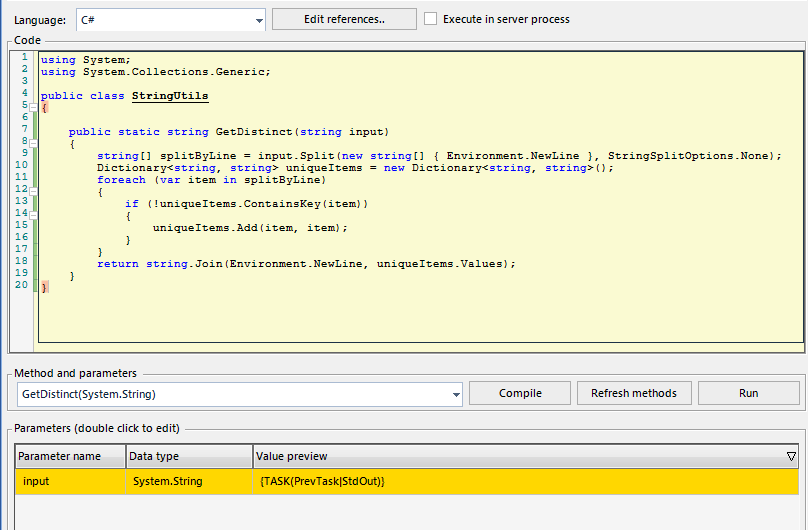Open the Language dropdown
The width and height of the screenshot is (808, 530).
tap(259, 20)
